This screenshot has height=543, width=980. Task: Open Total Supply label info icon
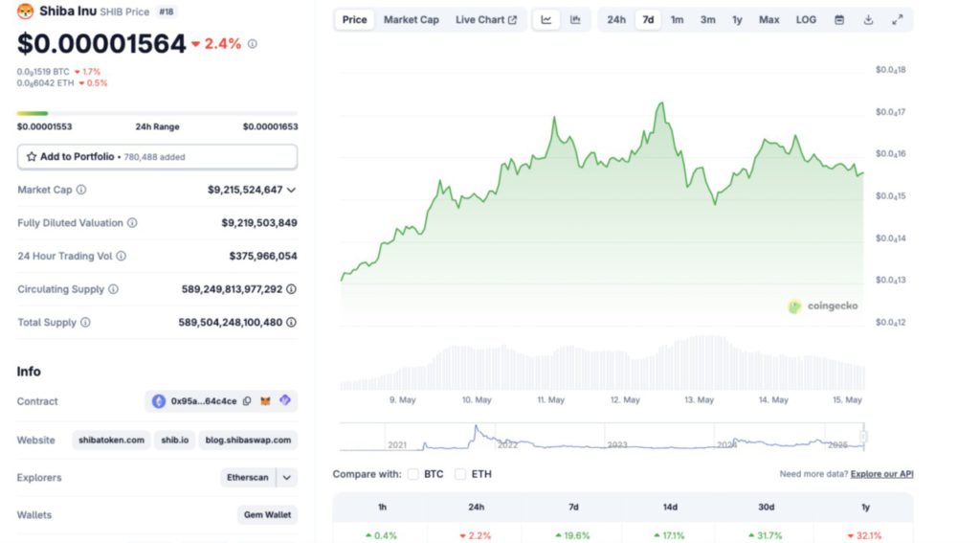point(85,322)
